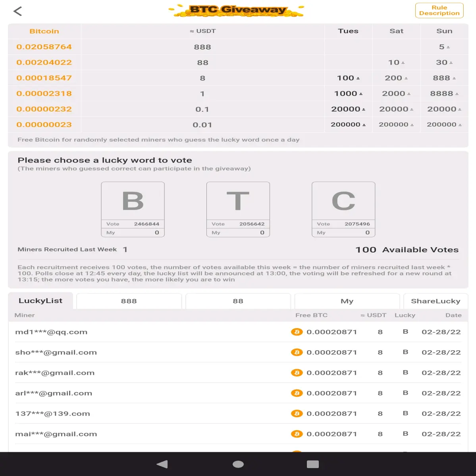Click T vote count 2056642
Screen dimensions: 476x476
pos(252,224)
